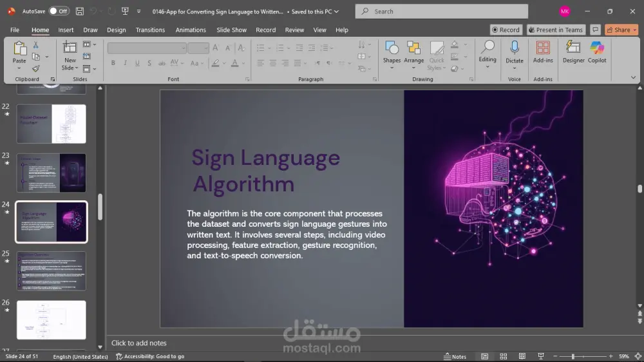Click the Record button
The width and height of the screenshot is (644, 362).
(x=506, y=30)
